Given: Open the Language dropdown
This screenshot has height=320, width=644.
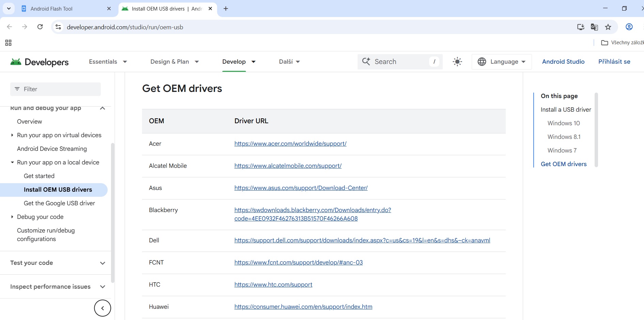Looking at the screenshot, I should coord(502,62).
